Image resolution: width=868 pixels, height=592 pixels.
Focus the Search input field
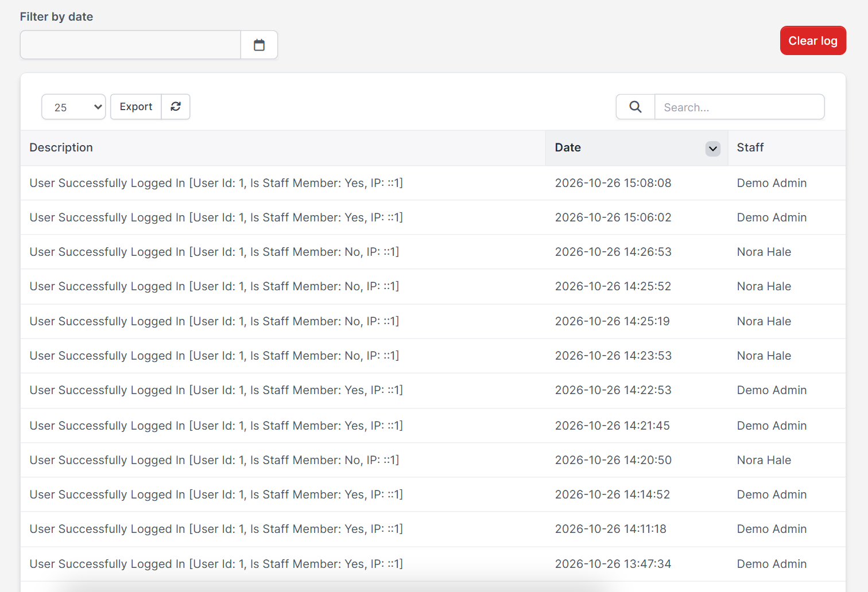(739, 107)
